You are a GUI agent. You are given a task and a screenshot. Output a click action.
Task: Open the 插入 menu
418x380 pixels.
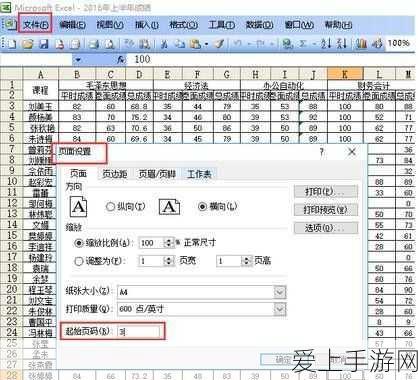(x=147, y=25)
